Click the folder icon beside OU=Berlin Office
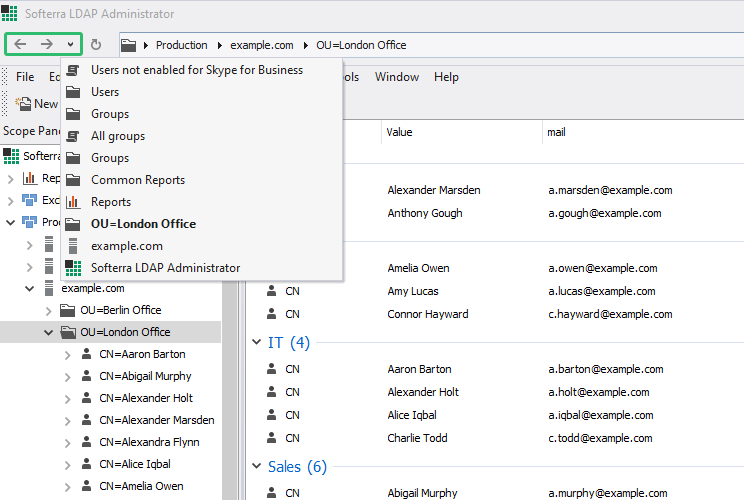Image resolution: width=744 pixels, height=500 pixels. [x=67, y=310]
